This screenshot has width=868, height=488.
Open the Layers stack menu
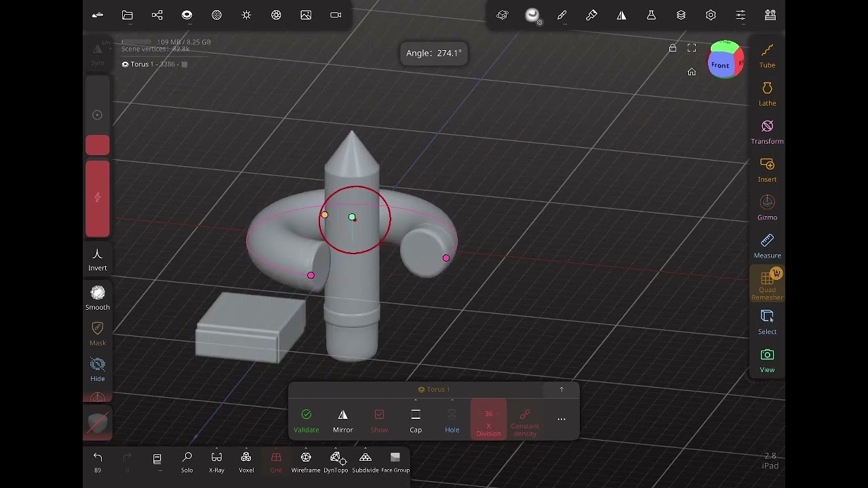681,15
